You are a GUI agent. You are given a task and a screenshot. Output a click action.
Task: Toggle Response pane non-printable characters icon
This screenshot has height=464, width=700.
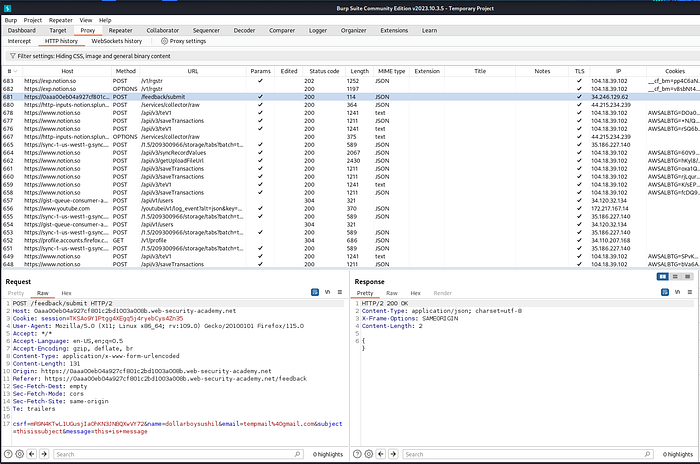677,292
